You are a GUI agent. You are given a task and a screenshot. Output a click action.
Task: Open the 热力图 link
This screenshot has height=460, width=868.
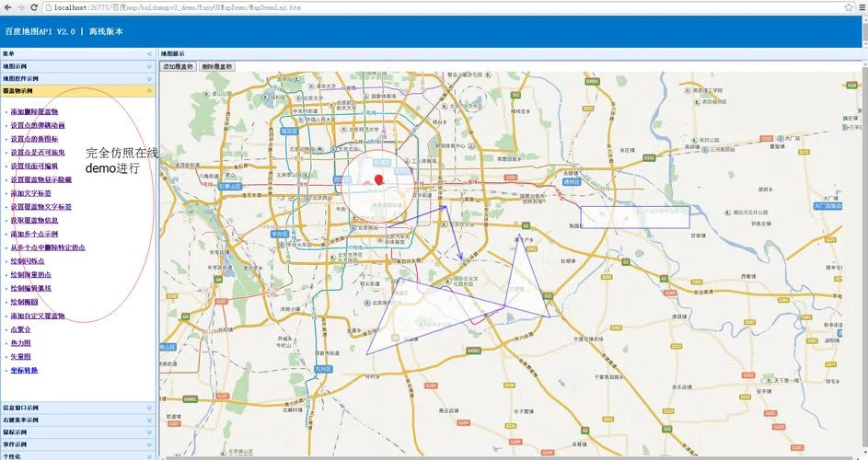20,343
